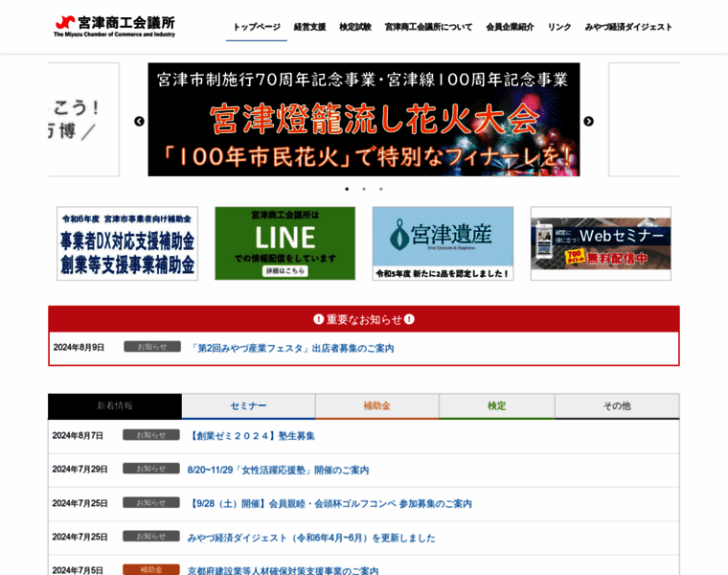Click お知らせ tag on 2024年7月29日 row
Viewport: 728px width, 575px height.
(151, 469)
